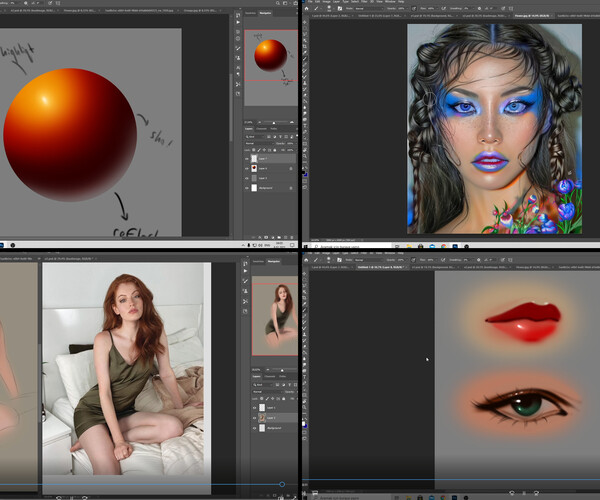The width and height of the screenshot is (600, 500).
Task: Hide the top selected layer in the sphere window
Action: tap(247, 158)
